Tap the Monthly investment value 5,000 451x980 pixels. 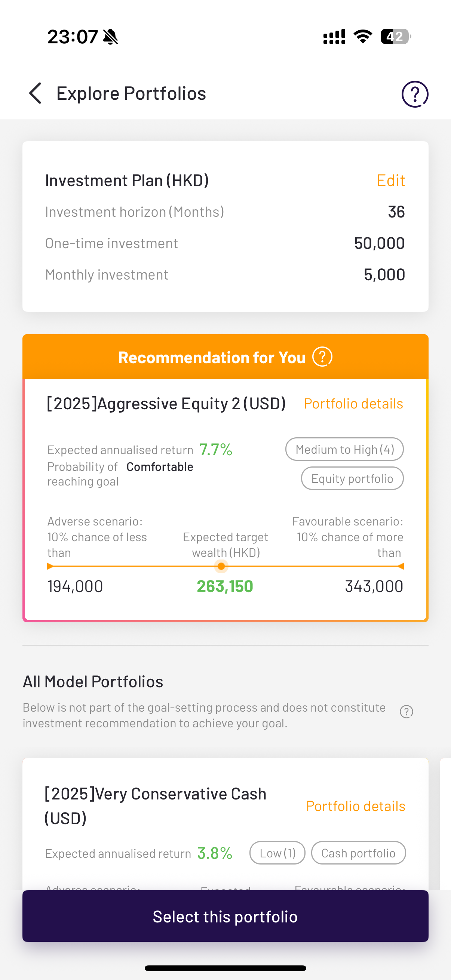point(384,275)
